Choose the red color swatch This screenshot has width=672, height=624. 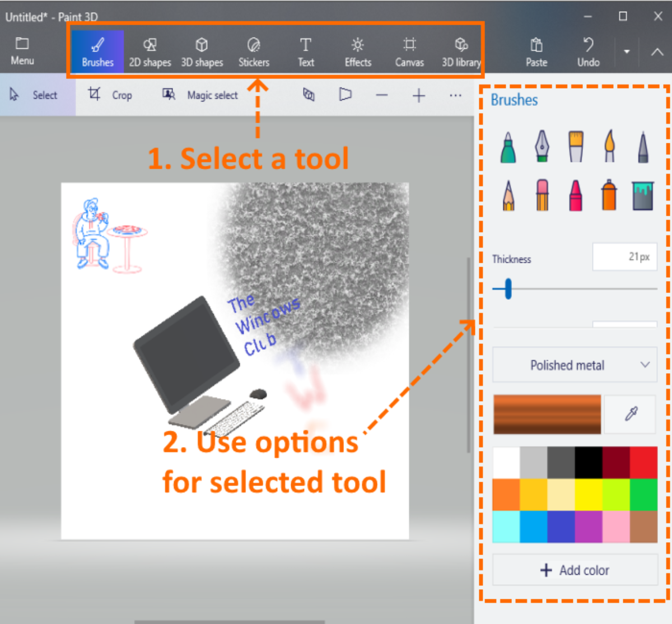point(643,463)
